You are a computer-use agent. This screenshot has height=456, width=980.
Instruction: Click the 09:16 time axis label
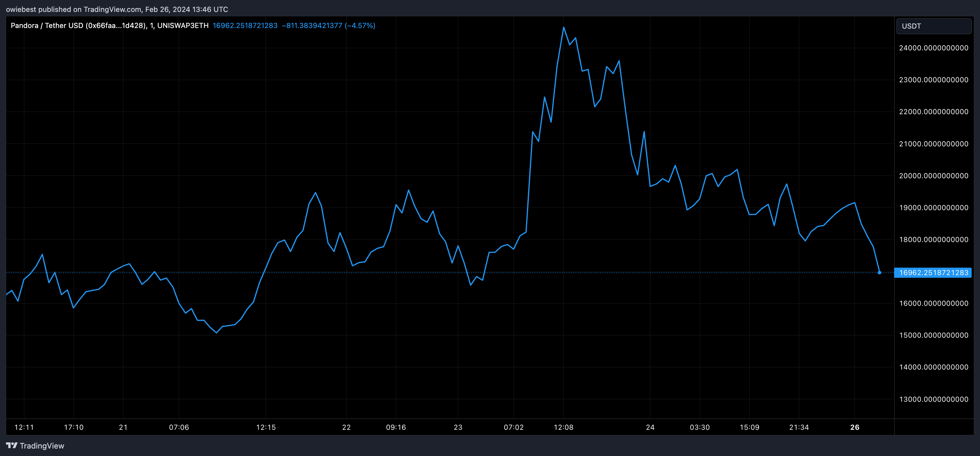396,427
